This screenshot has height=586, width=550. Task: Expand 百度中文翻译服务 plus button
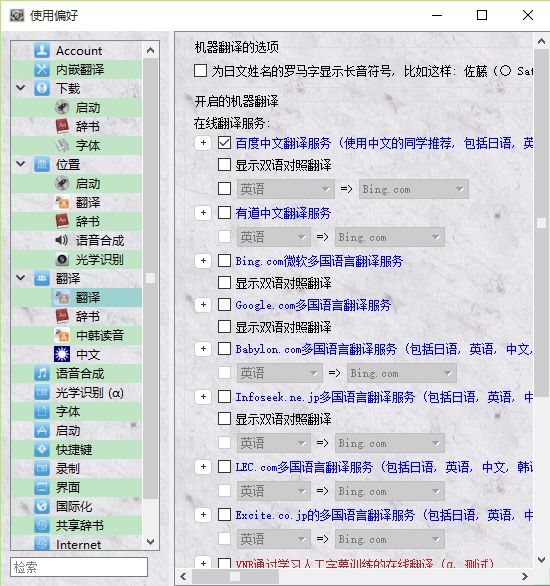tap(203, 143)
